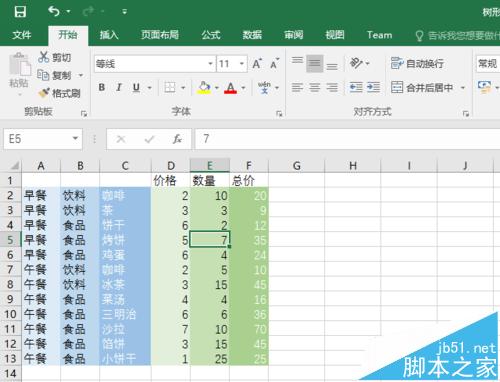Viewport: 500px width, 382px height.
Task: Click the Orientation text angle icon
Action: pos(356,63)
